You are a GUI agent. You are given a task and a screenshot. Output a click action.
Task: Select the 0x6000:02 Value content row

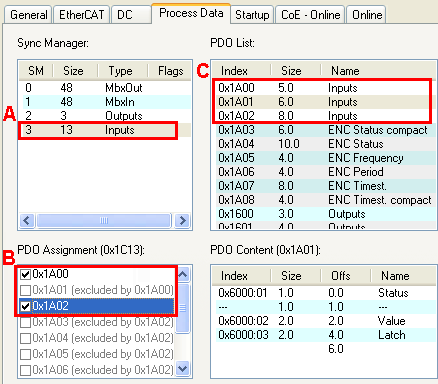tap(326, 321)
